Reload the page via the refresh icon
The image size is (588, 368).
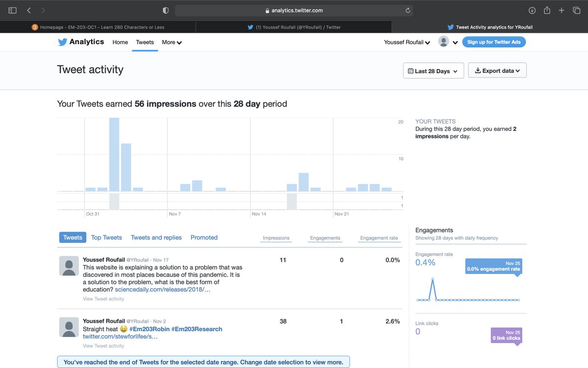(x=408, y=10)
